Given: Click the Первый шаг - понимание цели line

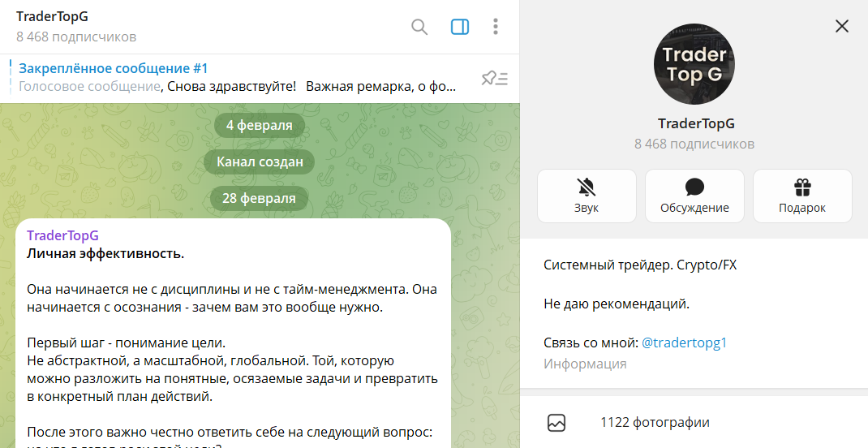Looking at the screenshot, I should [127, 342].
